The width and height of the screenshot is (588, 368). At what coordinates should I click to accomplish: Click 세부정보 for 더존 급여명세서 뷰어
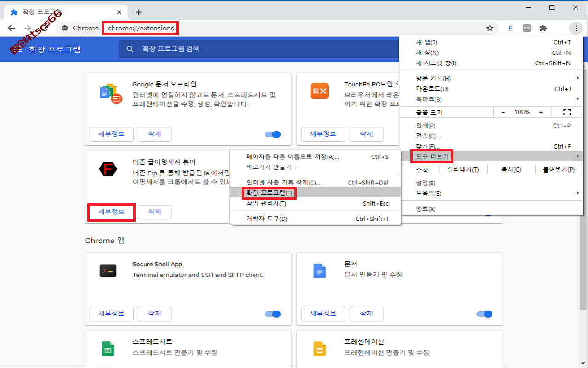pos(111,212)
